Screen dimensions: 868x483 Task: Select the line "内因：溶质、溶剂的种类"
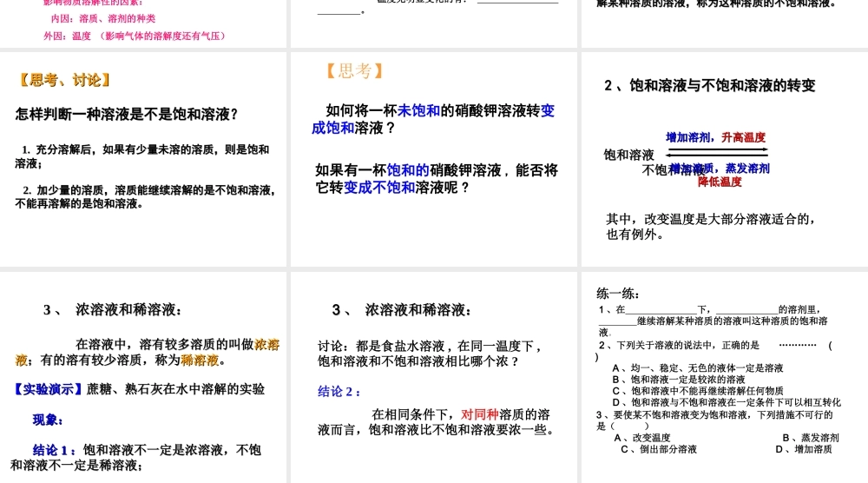103,19
